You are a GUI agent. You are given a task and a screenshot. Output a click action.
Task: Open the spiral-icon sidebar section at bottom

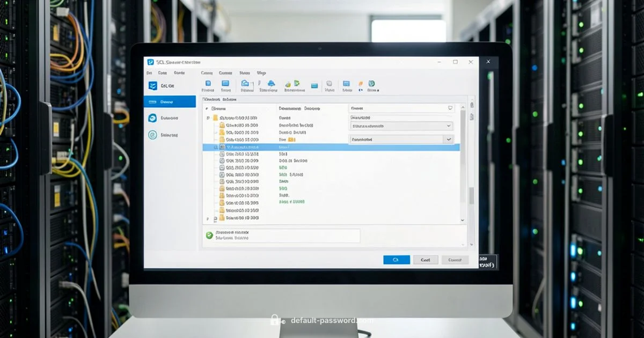152,135
